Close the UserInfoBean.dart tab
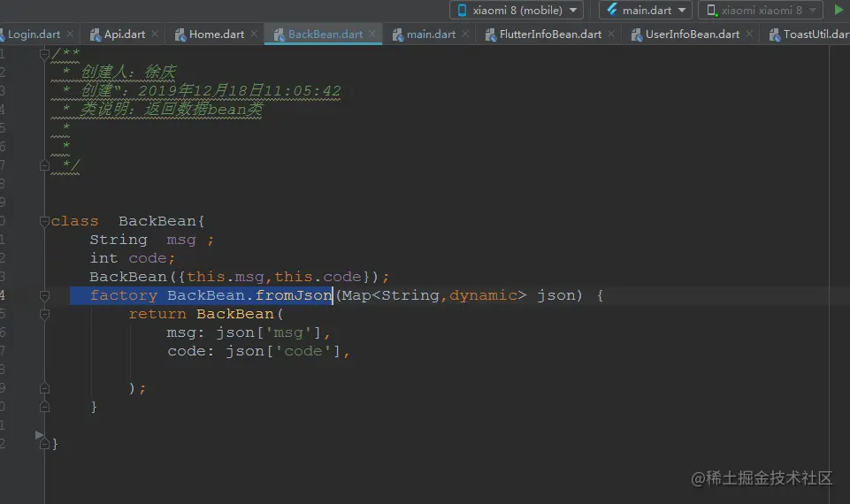The image size is (850, 504). click(749, 34)
